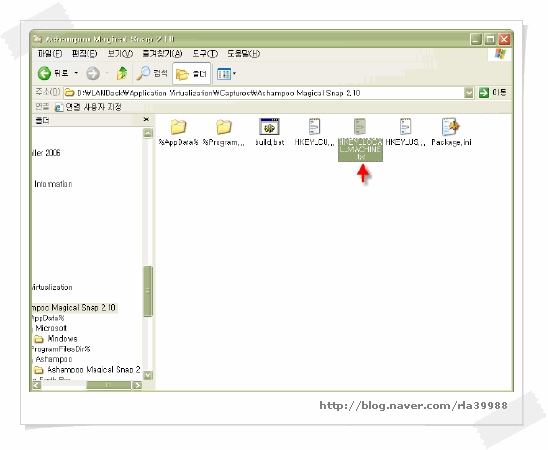
Task: Toggle the Folders pane button
Action: [192, 74]
